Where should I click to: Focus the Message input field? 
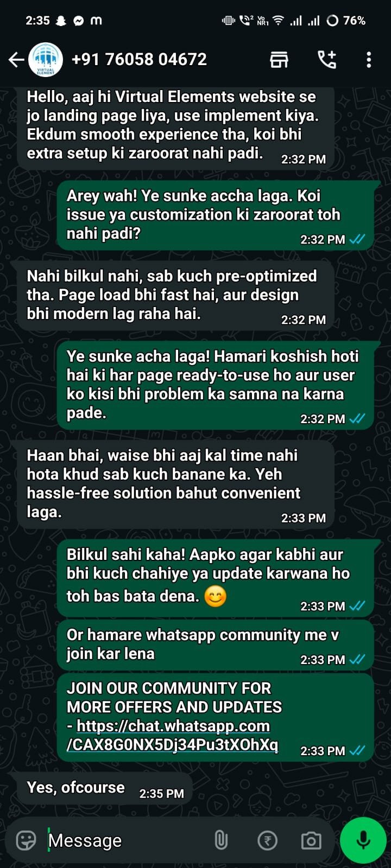point(125,840)
